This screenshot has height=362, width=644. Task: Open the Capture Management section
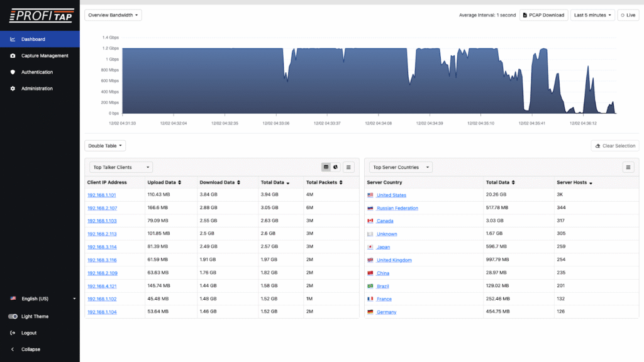pos(44,56)
